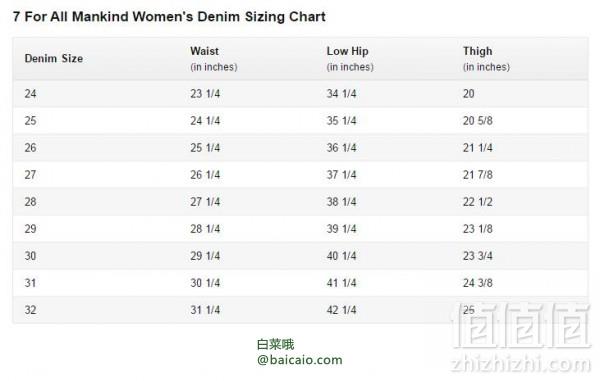600x381 pixels.
Task: Select the denim size 32 cell
Action: click(x=31, y=310)
